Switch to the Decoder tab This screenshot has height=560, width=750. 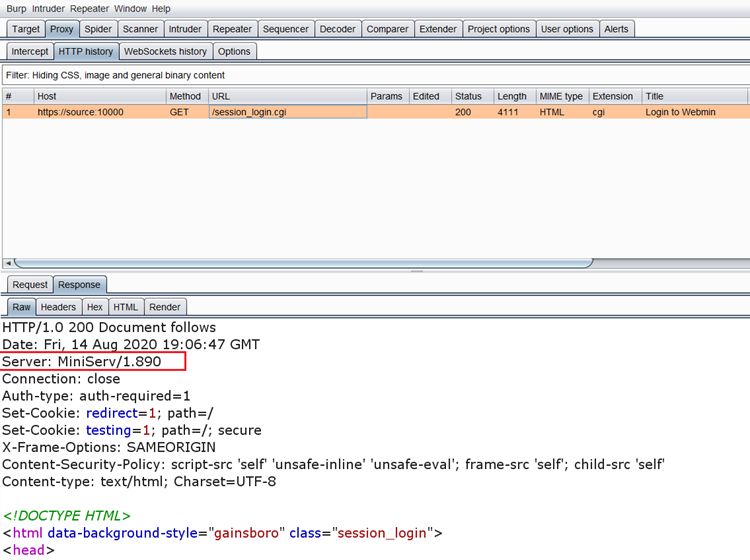tap(338, 29)
